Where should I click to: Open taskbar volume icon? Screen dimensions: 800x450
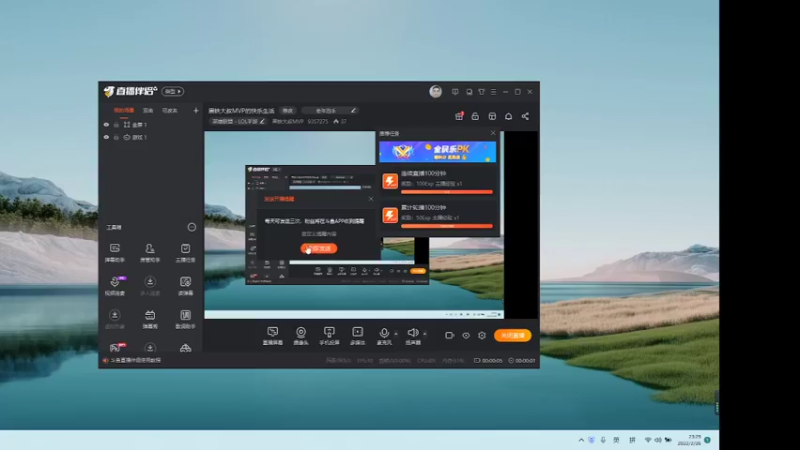pyautogui.click(x=658, y=440)
